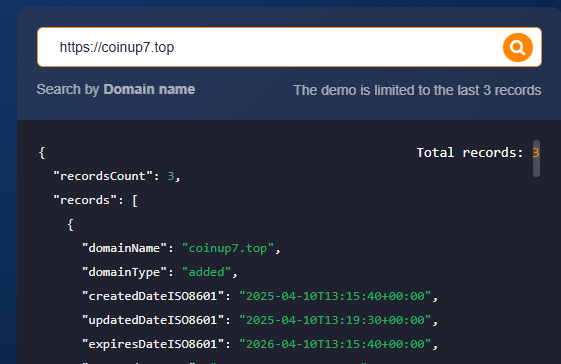
Task: Click the "recordsCount" key in JSON
Action: [103, 176]
